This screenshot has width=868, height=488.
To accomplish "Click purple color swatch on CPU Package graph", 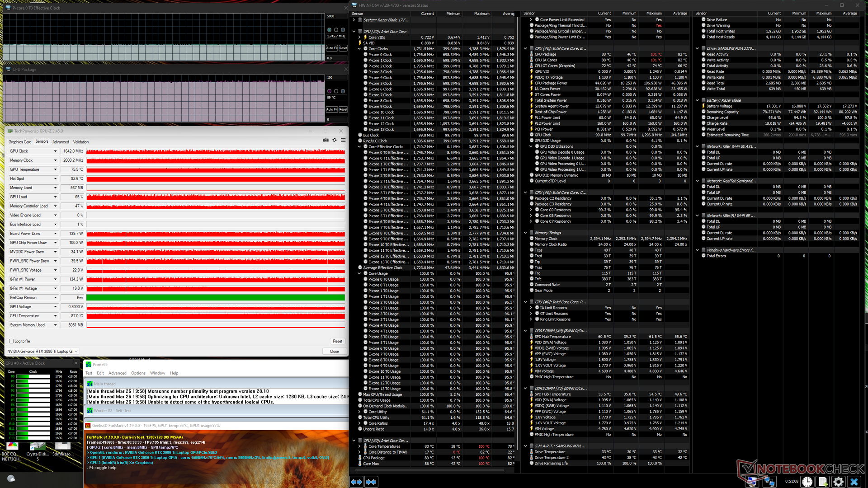I will click(329, 91).
